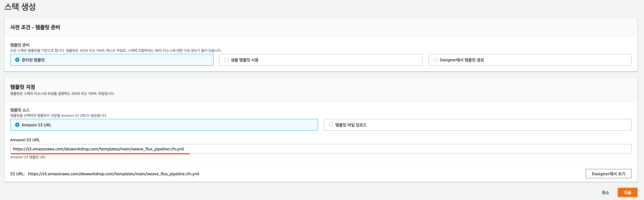
Task: Choose the 템플릿 파일 업로드 option
Action: pyautogui.click(x=478, y=125)
